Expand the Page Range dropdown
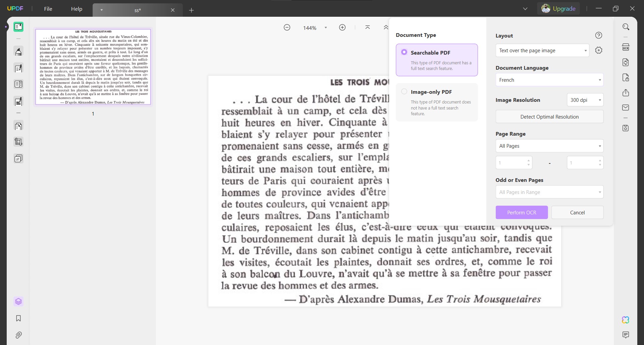 click(549, 146)
